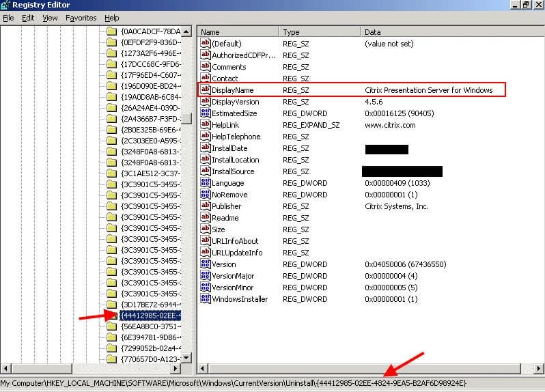545x392 pixels.
Task: Click values pane scroll left arrow
Action: click(x=203, y=368)
